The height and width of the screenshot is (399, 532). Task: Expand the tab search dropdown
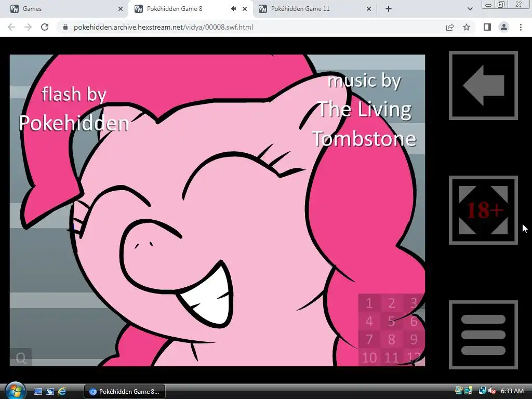(470, 9)
